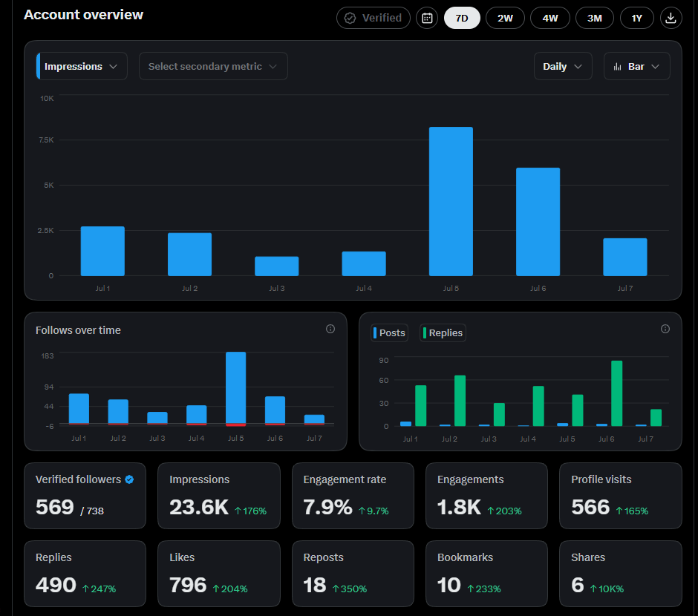Open the Impressions primary metric dropdown

(82, 66)
